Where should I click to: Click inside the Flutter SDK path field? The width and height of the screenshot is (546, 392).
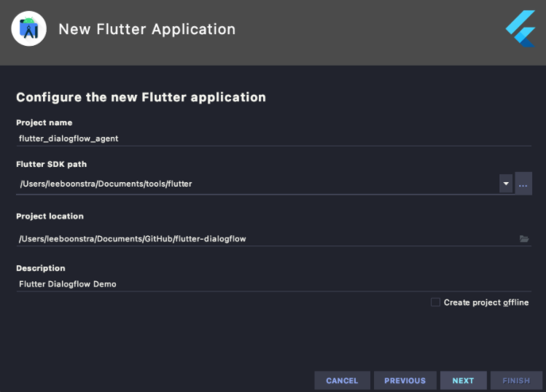coord(255,184)
